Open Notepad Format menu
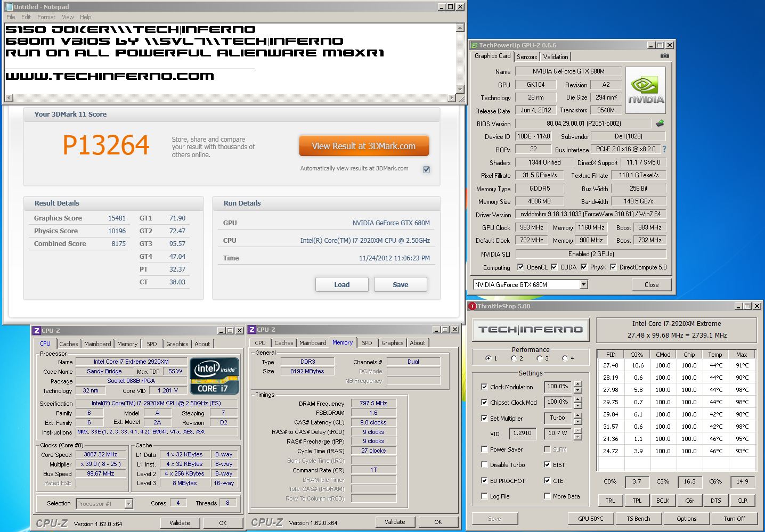Viewport: 765px width, 532px height. [46, 17]
